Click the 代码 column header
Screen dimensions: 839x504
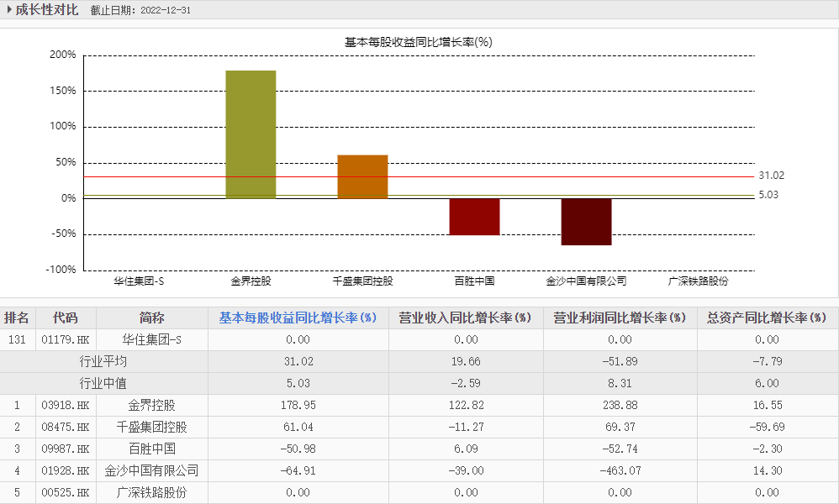point(66,318)
